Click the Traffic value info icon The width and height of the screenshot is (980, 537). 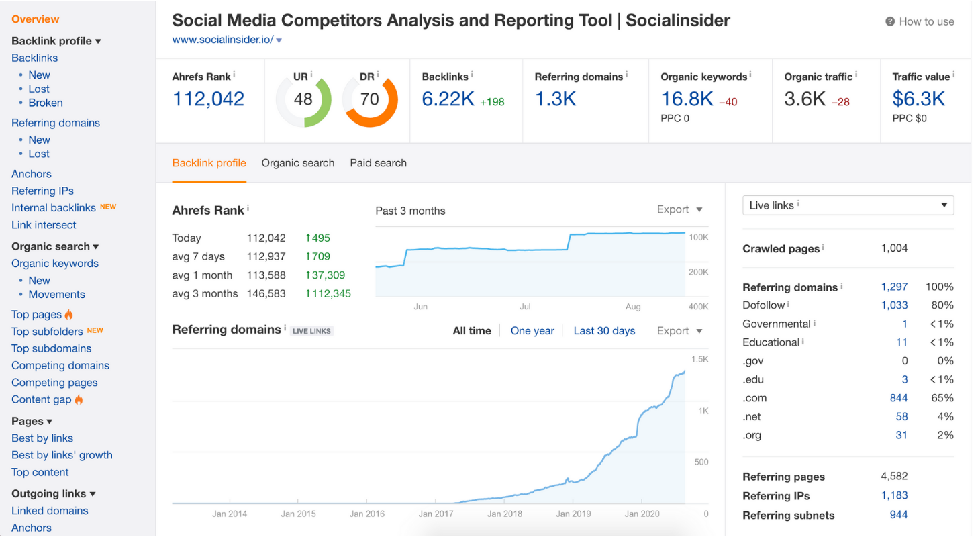(954, 75)
